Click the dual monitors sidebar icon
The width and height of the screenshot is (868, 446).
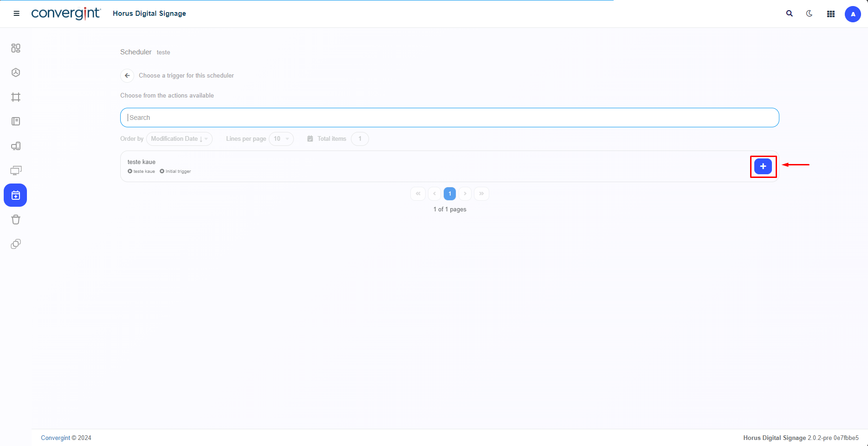pyautogui.click(x=16, y=171)
